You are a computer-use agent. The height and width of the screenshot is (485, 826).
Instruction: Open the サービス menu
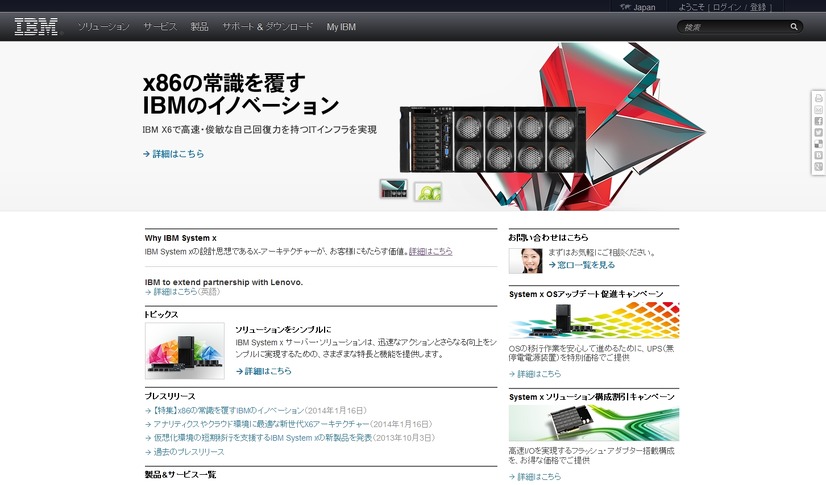point(160,26)
